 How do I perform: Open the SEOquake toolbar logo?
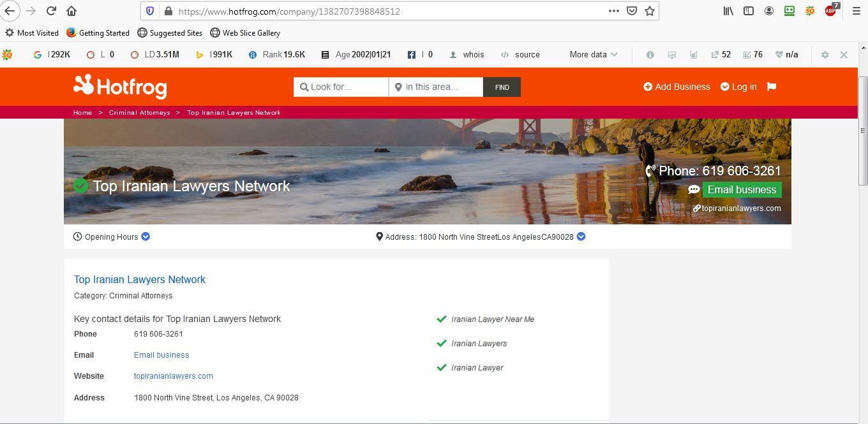(7, 54)
